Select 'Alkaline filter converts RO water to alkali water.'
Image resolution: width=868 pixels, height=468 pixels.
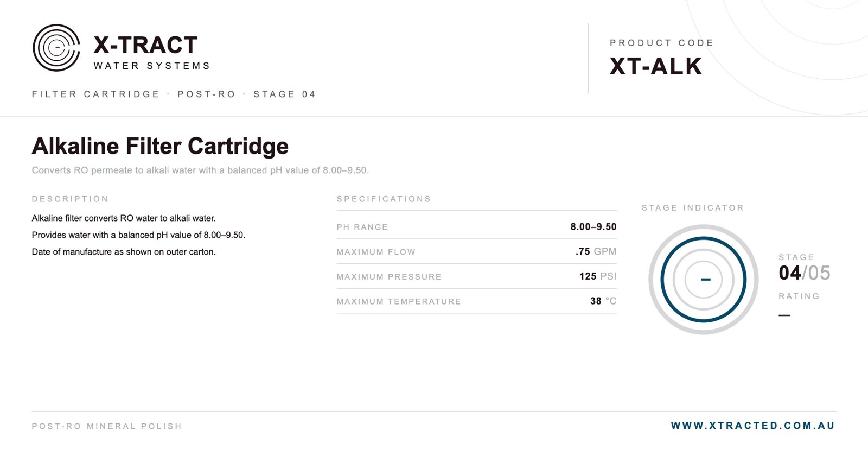pos(124,218)
